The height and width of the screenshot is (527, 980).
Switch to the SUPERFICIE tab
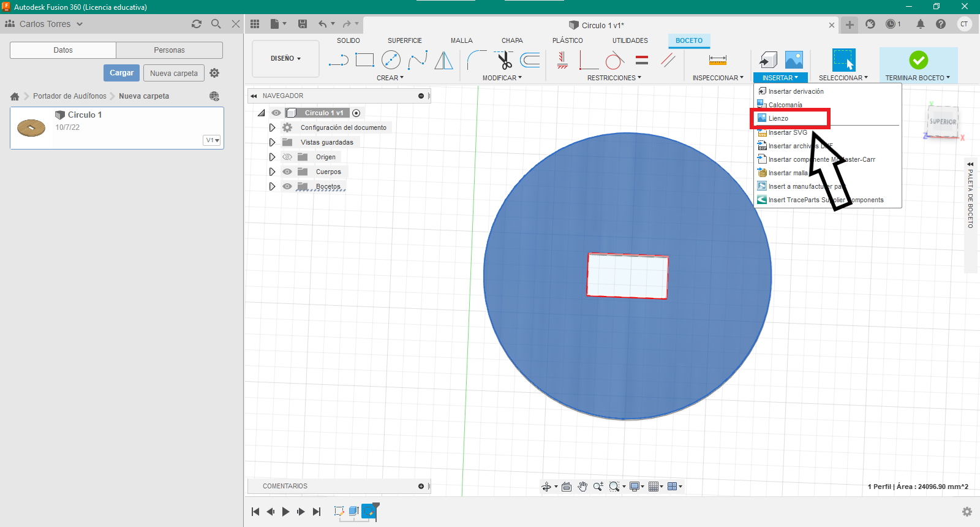tap(404, 40)
